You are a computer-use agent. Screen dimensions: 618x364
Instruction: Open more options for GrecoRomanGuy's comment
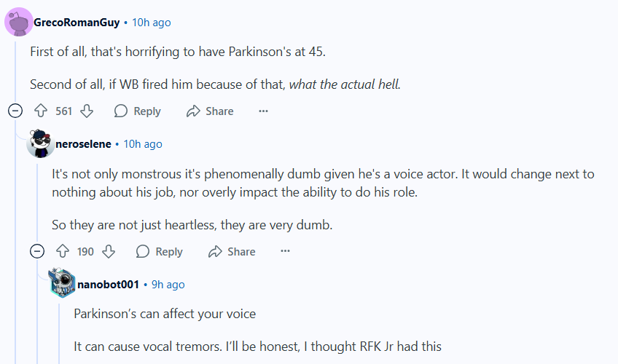[x=263, y=111]
